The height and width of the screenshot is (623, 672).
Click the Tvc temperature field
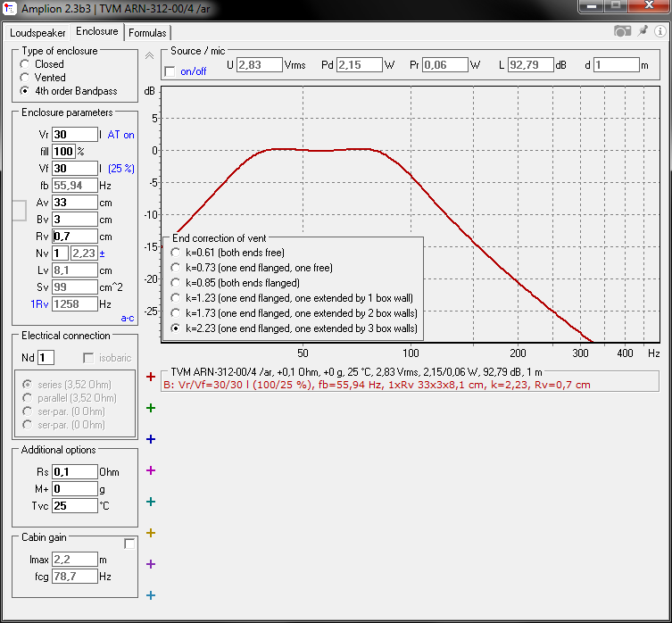75,506
